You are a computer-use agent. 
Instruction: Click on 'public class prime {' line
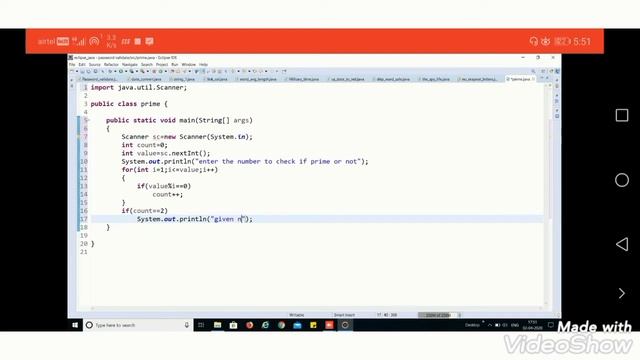(129, 104)
